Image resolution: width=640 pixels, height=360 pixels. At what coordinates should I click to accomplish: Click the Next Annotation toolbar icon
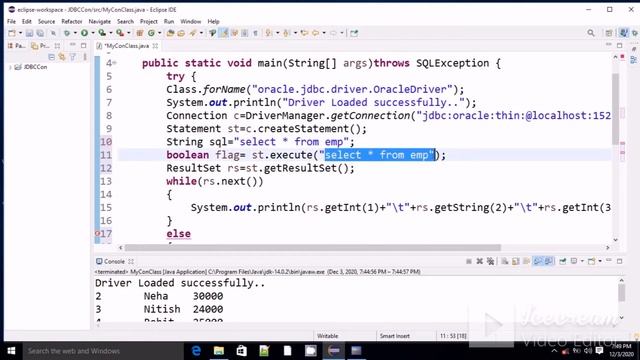(x=269, y=33)
